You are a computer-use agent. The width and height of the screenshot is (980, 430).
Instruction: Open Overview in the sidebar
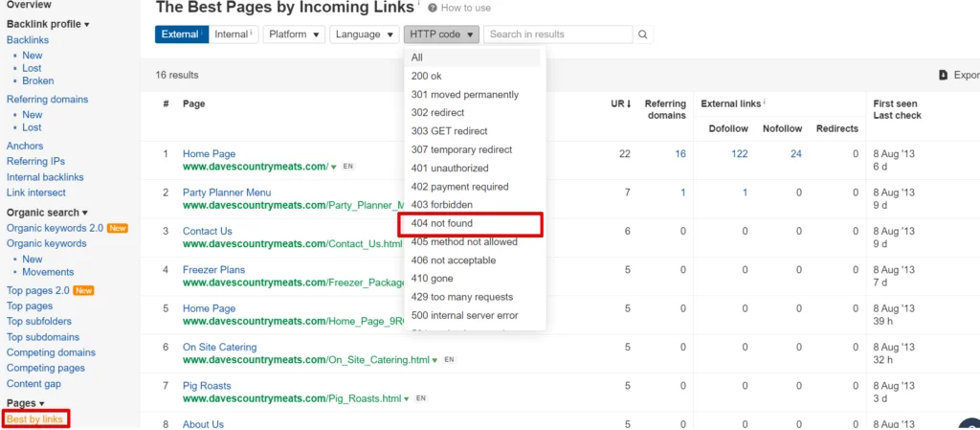(x=29, y=5)
